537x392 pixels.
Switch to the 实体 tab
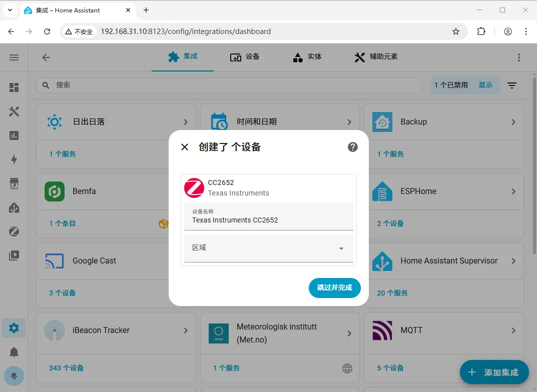click(307, 57)
